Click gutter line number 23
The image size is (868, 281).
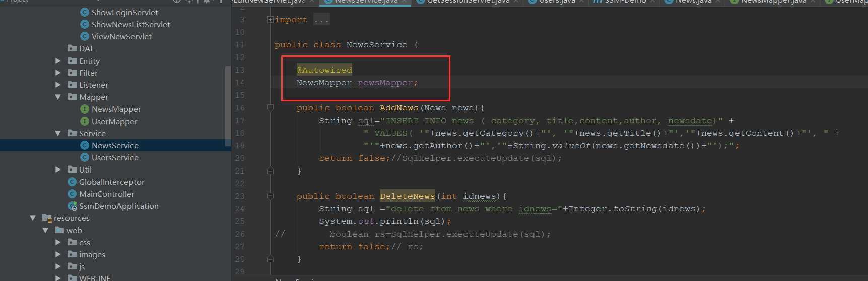240,196
